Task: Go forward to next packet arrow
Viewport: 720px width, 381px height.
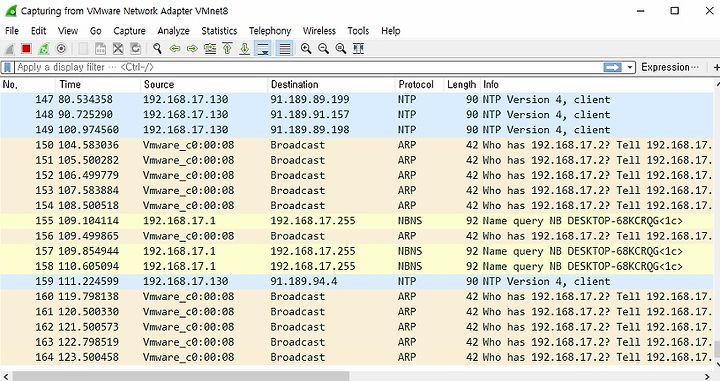Action: (x=192, y=48)
